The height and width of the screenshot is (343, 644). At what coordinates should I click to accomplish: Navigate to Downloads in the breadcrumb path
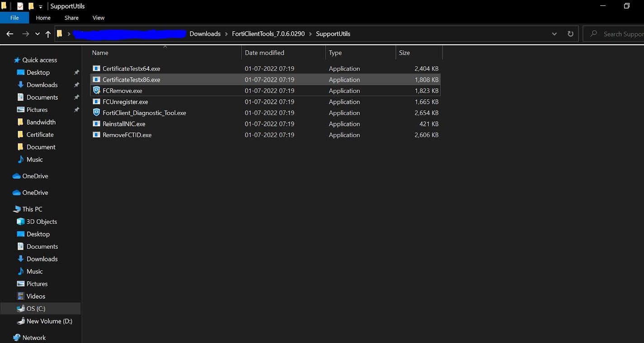click(x=205, y=34)
